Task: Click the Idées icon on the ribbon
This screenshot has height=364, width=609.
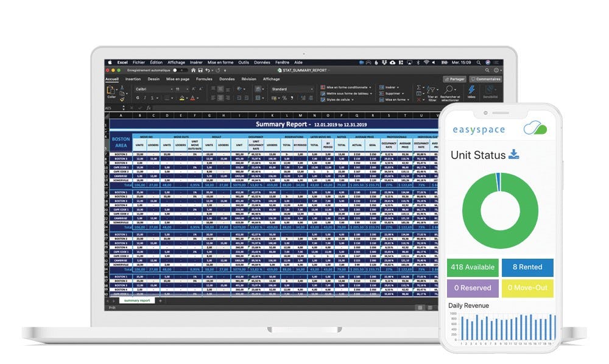Action: 472,90
